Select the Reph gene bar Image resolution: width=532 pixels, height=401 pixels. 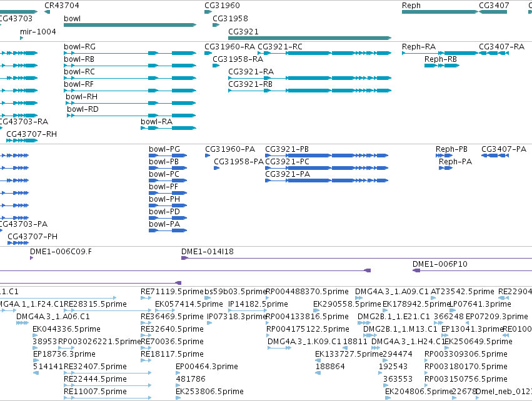coord(440,12)
